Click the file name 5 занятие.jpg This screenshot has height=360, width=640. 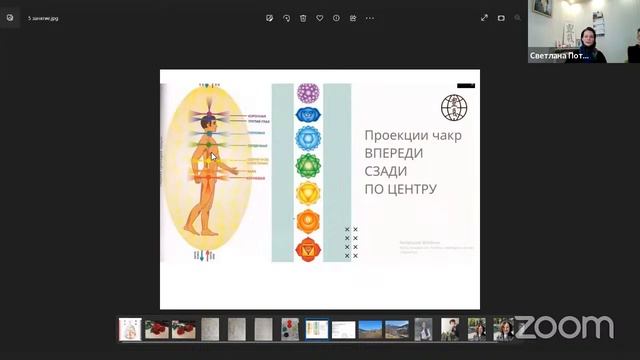[x=43, y=18]
